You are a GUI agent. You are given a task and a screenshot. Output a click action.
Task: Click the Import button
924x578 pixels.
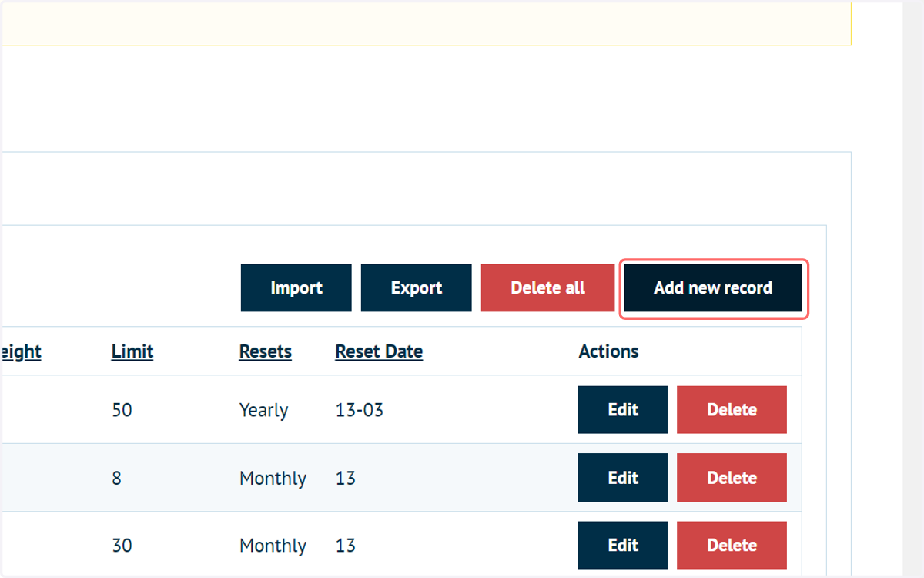pyautogui.click(x=296, y=288)
